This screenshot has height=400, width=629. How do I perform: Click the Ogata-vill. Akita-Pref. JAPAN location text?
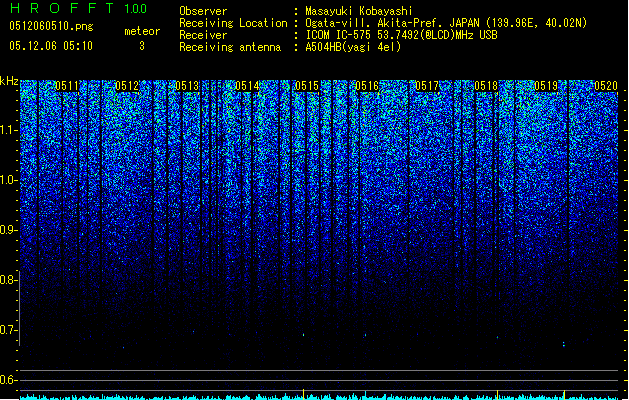point(446,23)
